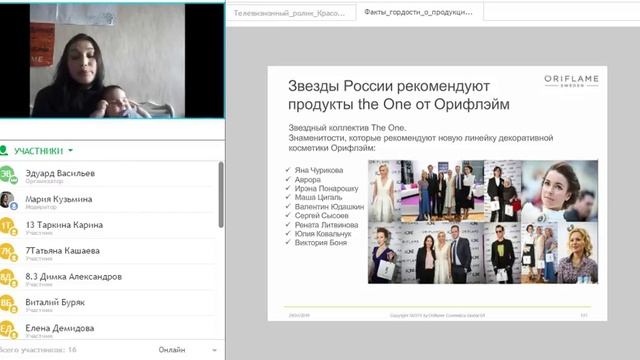Click 13 Таркина Карина's yellow avatar icon
The image size is (640, 360).
tap(7, 226)
